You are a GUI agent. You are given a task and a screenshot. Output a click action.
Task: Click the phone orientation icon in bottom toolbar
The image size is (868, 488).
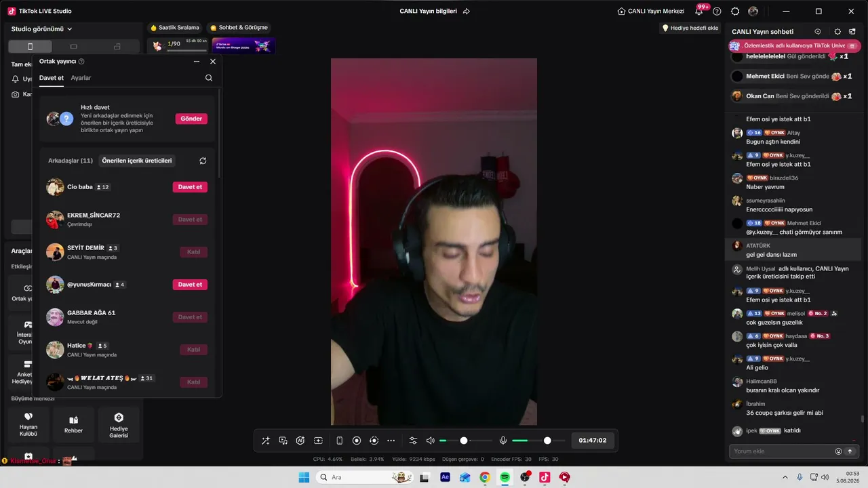click(340, 441)
